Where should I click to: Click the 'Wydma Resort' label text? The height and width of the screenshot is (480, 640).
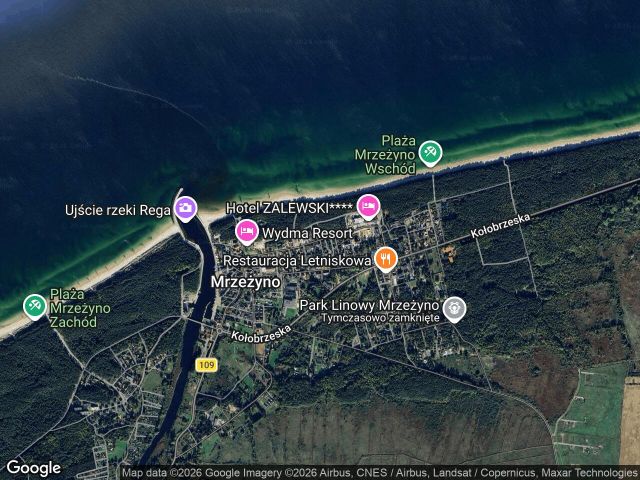[x=307, y=233]
